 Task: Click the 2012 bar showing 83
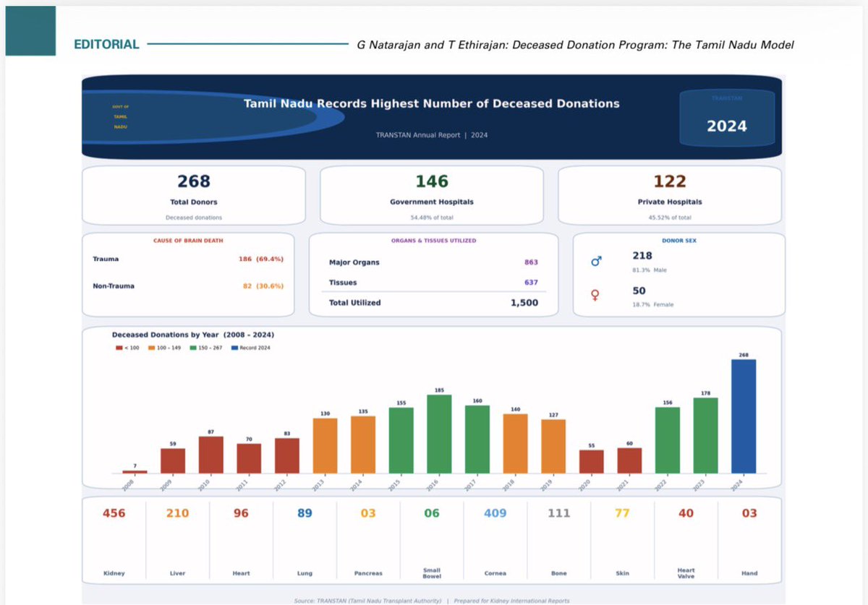point(286,455)
